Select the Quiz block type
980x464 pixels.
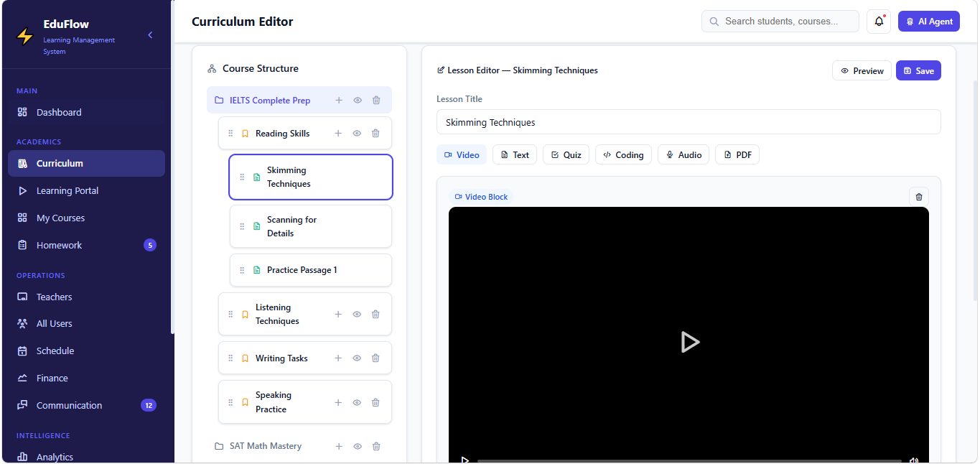[x=566, y=154]
